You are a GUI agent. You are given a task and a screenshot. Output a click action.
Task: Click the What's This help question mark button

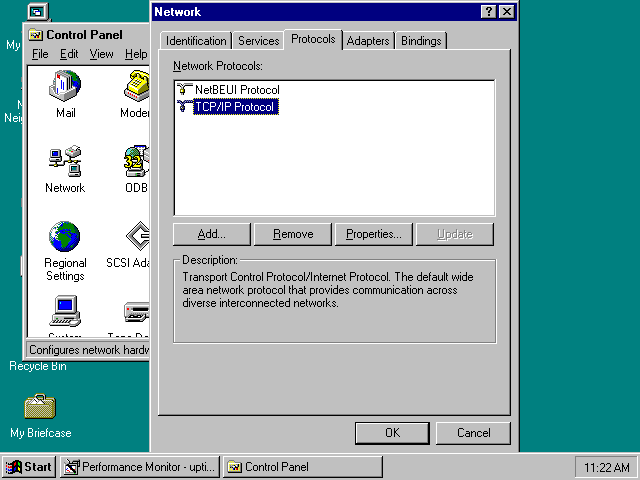(489, 12)
